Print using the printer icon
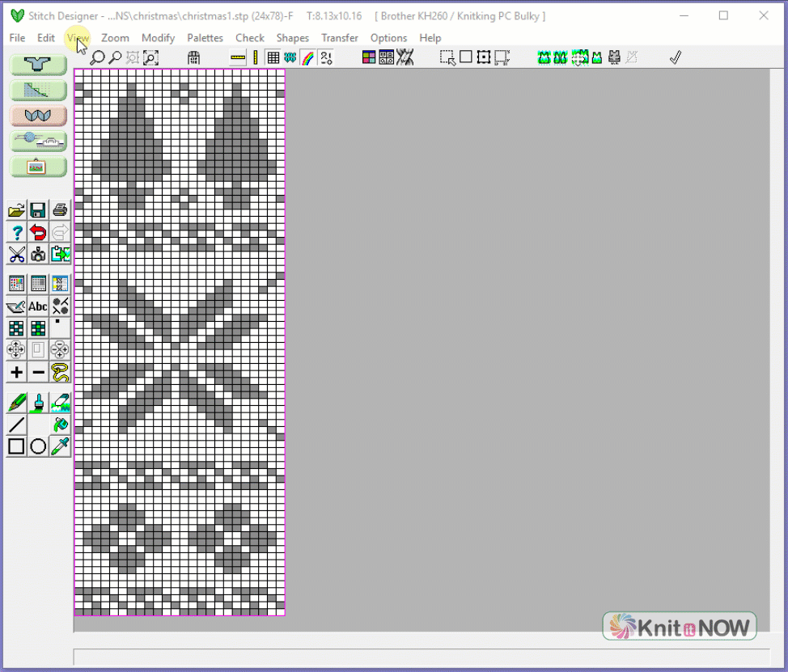This screenshot has height=672, width=788. pos(60,210)
